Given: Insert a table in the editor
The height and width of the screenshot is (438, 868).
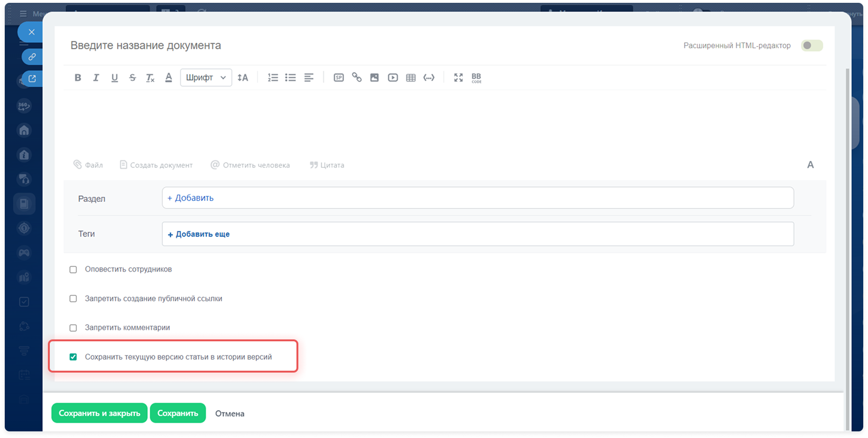Looking at the screenshot, I should 411,78.
